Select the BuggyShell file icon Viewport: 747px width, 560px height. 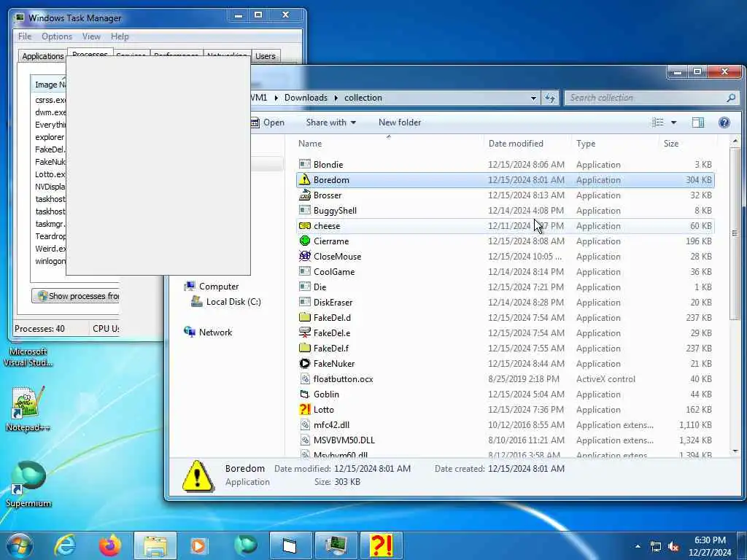point(304,210)
